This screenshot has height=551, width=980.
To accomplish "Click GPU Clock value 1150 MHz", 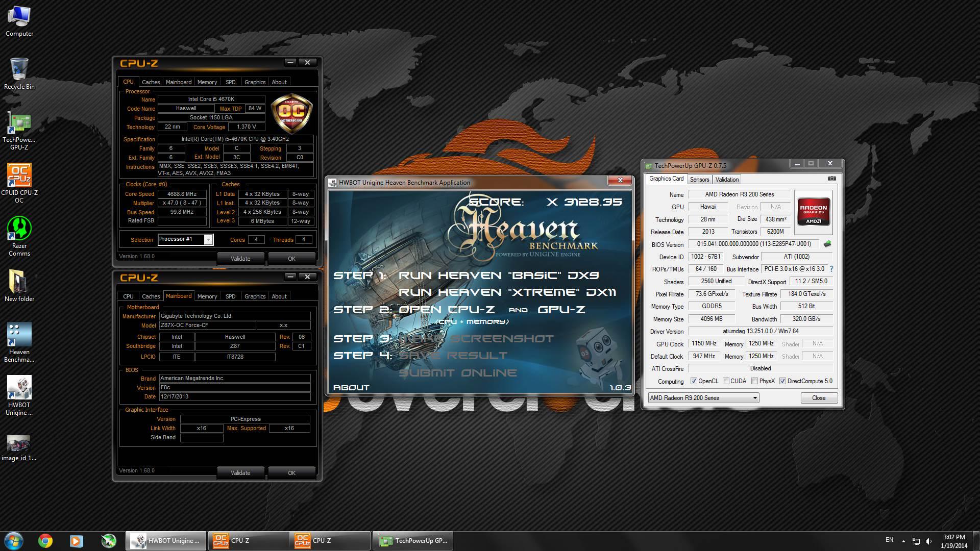I will (x=704, y=343).
